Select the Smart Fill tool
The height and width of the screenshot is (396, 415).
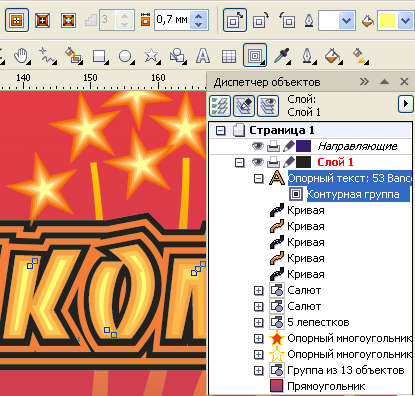[x=73, y=56]
